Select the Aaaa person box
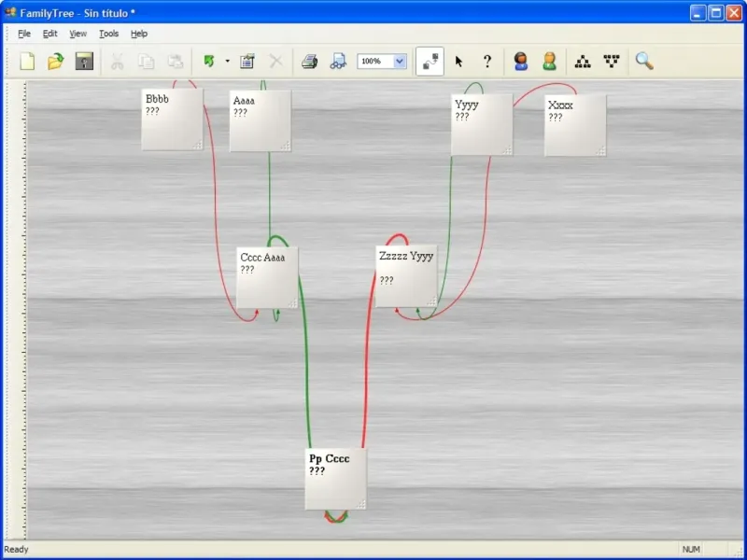The width and height of the screenshot is (747, 560). coord(261,121)
